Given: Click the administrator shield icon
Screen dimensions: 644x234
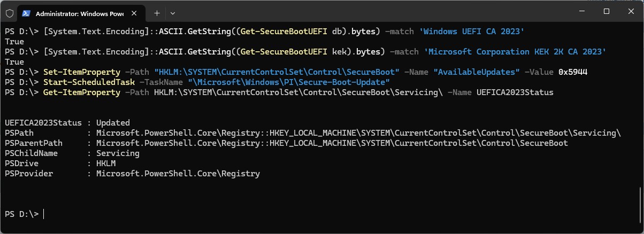Looking at the screenshot, I should coord(9,12).
